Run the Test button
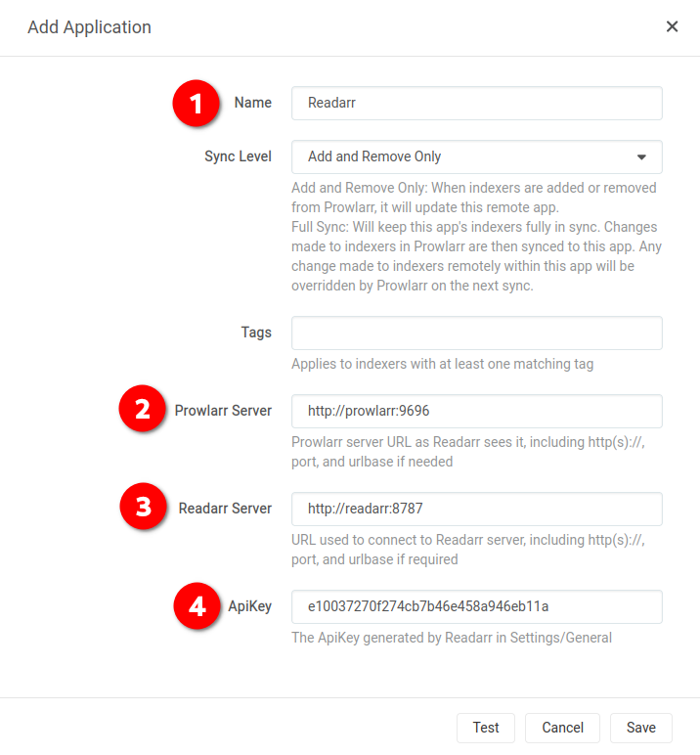The height and width of the screenshot is (755, 700). (x=486, y=728)
